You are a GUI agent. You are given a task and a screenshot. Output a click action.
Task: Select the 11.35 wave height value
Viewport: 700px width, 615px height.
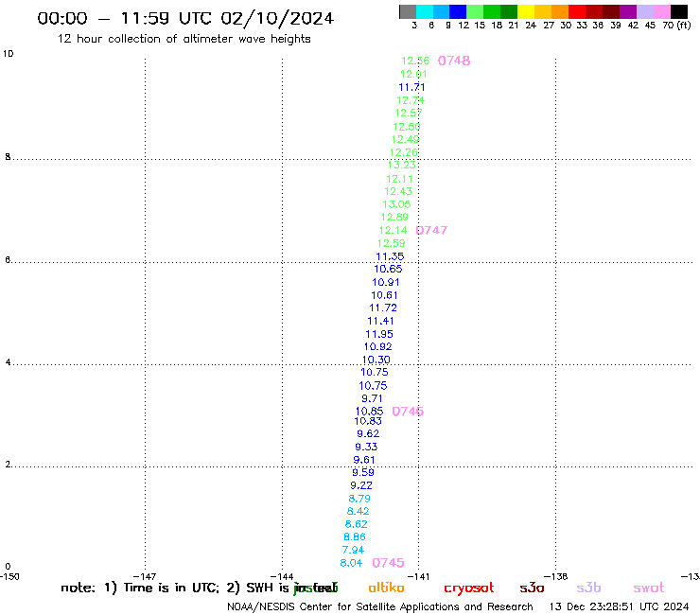390,256
